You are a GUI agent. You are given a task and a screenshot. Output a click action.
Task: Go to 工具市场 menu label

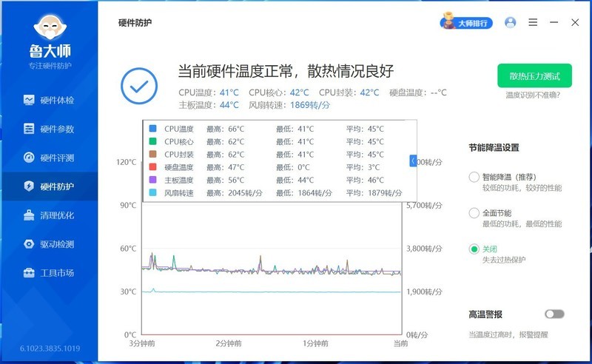57,272
